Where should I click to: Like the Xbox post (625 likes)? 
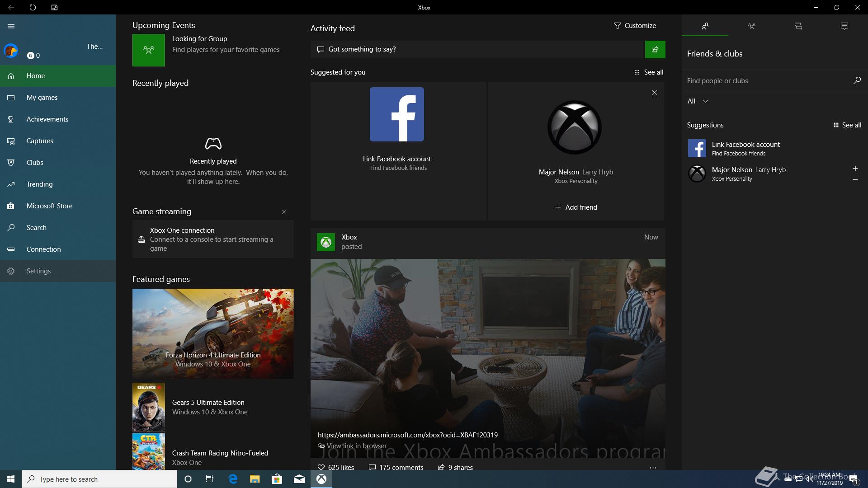[336, 468]
